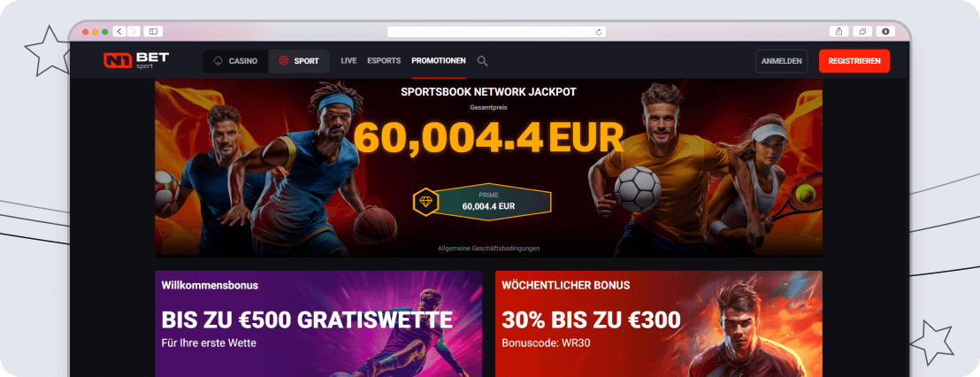Click the red Registrieren button
This screenshot has height=377, width=980.
[x=854, y=61]
